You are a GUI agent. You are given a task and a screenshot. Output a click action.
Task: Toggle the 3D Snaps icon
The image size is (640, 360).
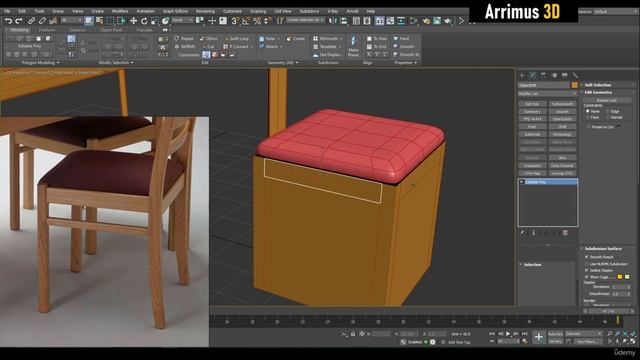tap(235, 20)
